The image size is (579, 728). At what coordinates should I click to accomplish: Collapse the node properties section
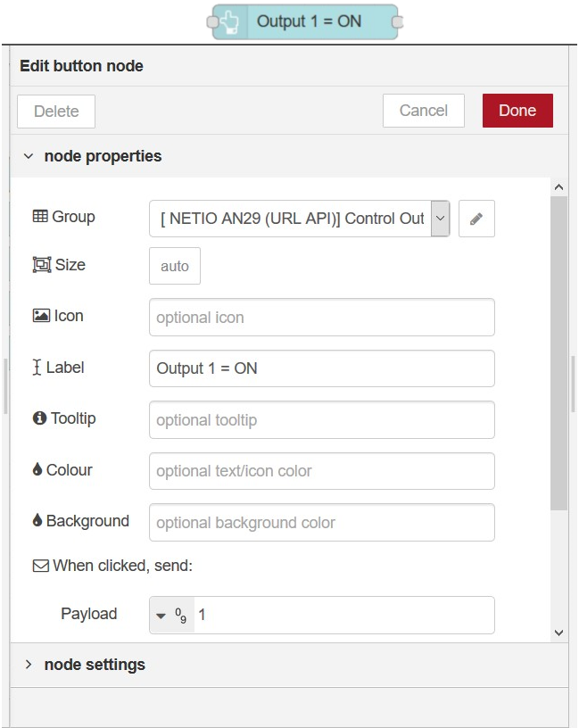tap(29, 156)
